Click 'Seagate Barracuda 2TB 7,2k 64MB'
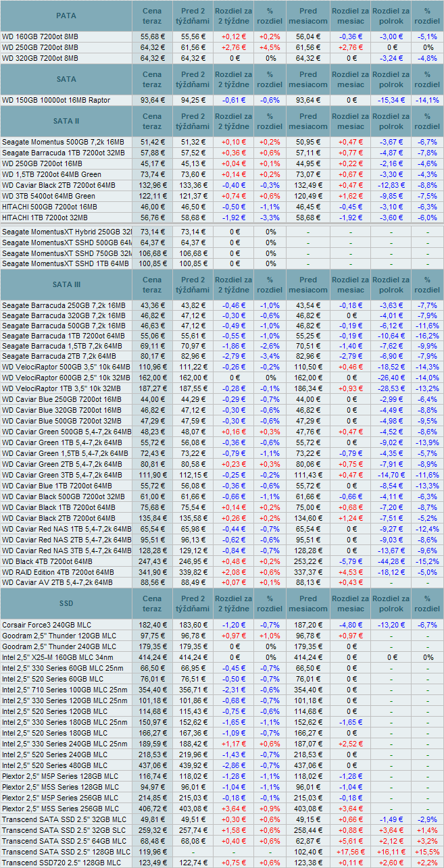This screenshot has width=444, height=868. point(59,355)
